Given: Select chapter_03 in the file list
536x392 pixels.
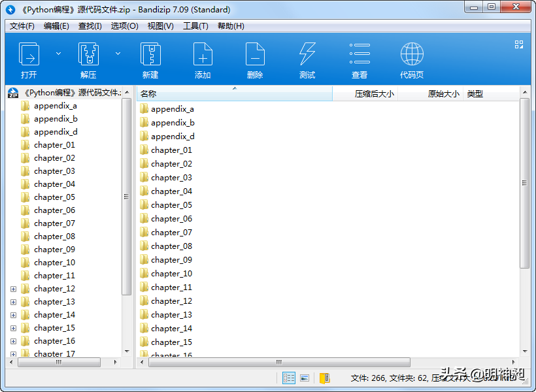Looking at the screenshot, I should pos(172,177).
